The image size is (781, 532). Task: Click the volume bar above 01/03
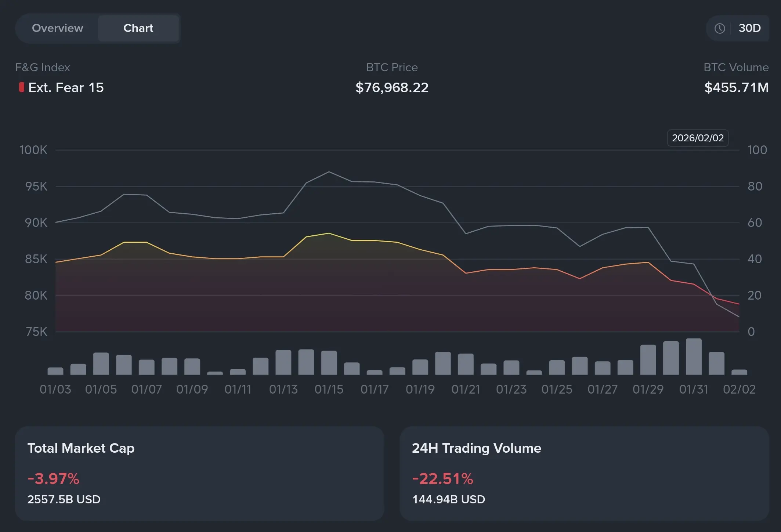coord(55,371)
